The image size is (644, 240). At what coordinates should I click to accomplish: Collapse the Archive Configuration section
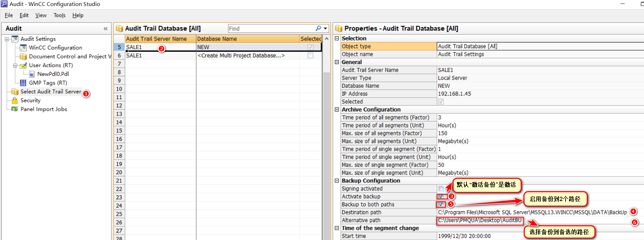point(337,110)
